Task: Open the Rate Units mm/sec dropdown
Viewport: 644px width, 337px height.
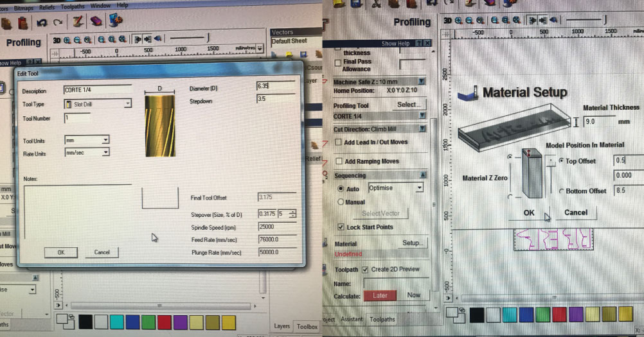Action: pyautogui.click(x=105, y=153)
